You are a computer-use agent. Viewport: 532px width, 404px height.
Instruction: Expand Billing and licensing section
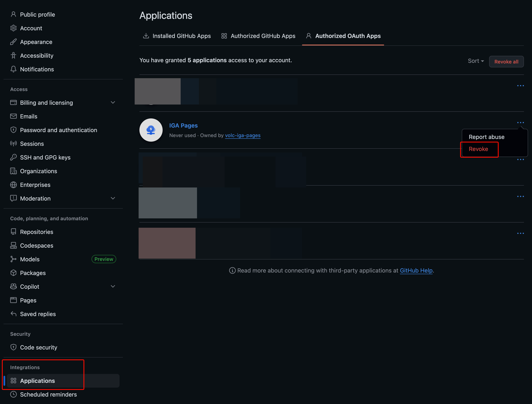tap(113, 103)
